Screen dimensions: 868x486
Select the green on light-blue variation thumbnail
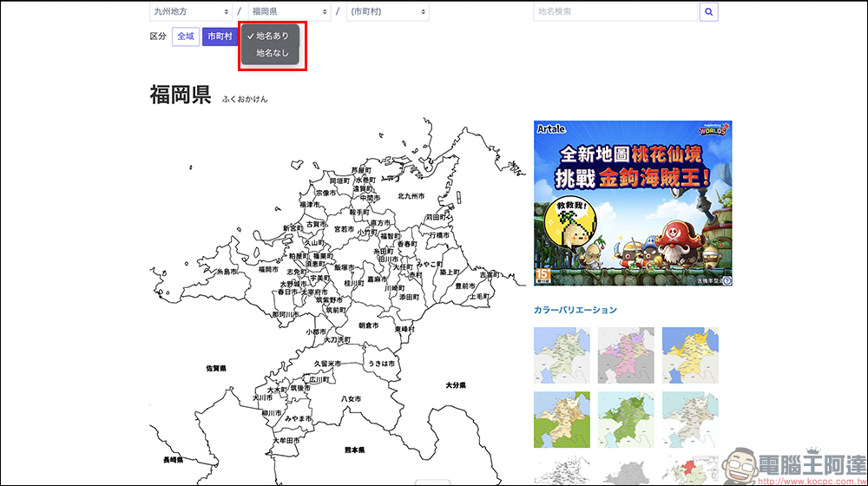coord(626,419)
